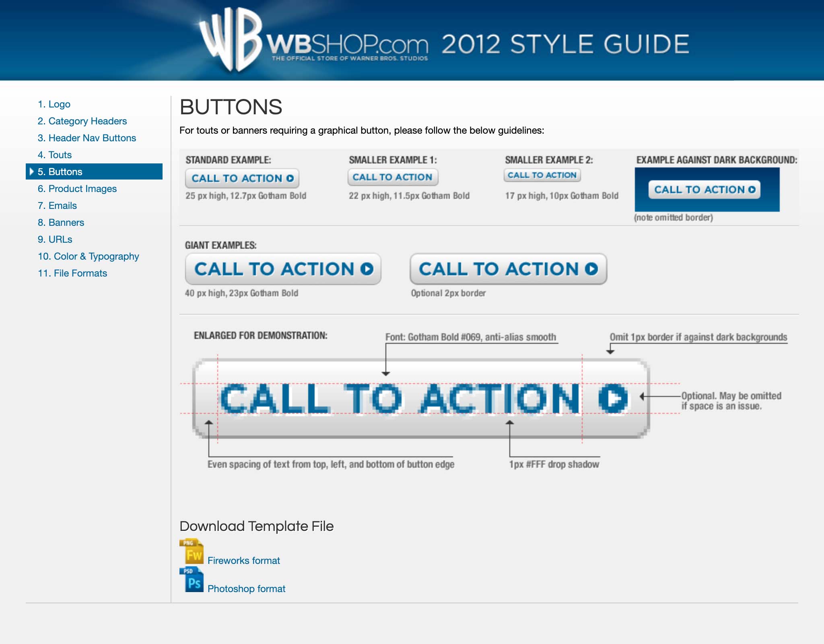Open 8. Banners section
The image size is (824, 644).
click(x=61, y=223)
